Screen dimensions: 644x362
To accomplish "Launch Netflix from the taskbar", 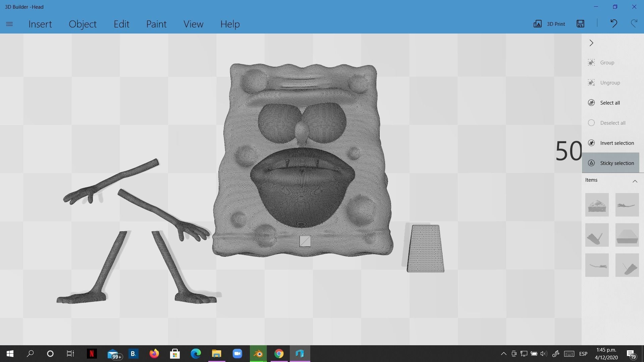I will (x=92, y=354).
